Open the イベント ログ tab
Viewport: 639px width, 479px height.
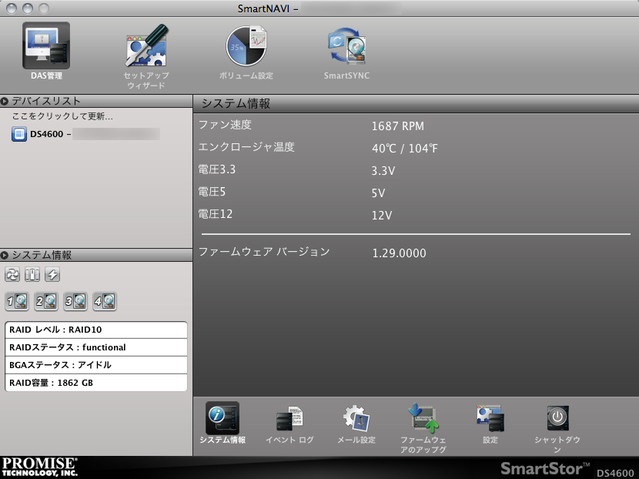(289, 421)
